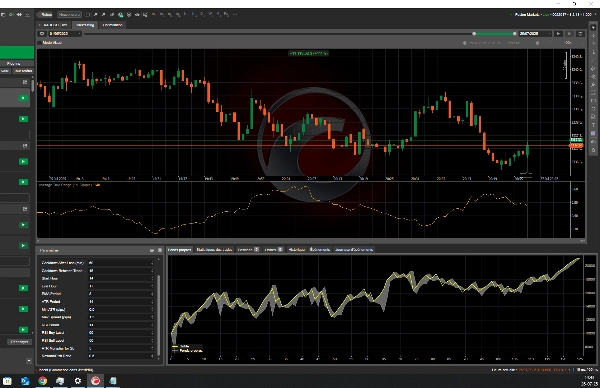Click the lock icon in drawing toolbar

tap(593, 150)
